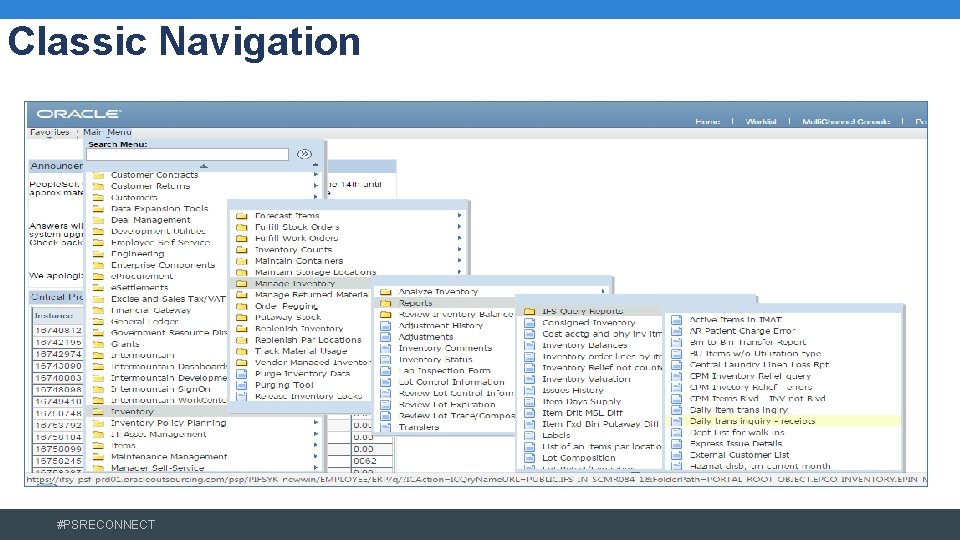Click the ORACLE logo in the header
This screenshot has height=540, width=960.
point(78,114)
